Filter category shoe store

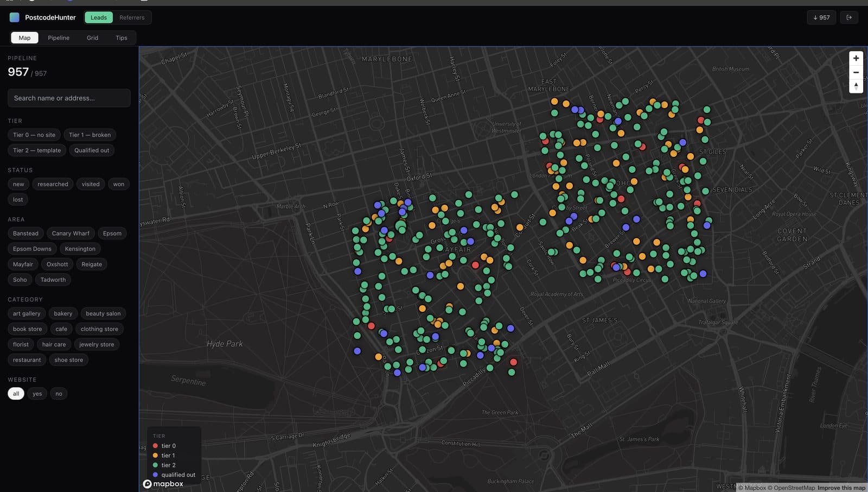coord(68,360)
